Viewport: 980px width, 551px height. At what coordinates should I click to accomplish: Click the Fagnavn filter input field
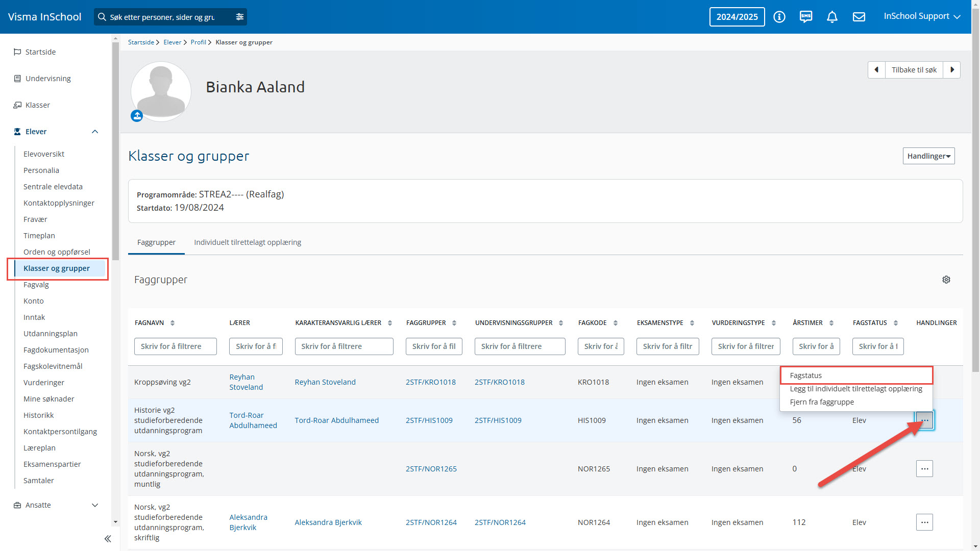pyautogui.click(x=175, y=346)
